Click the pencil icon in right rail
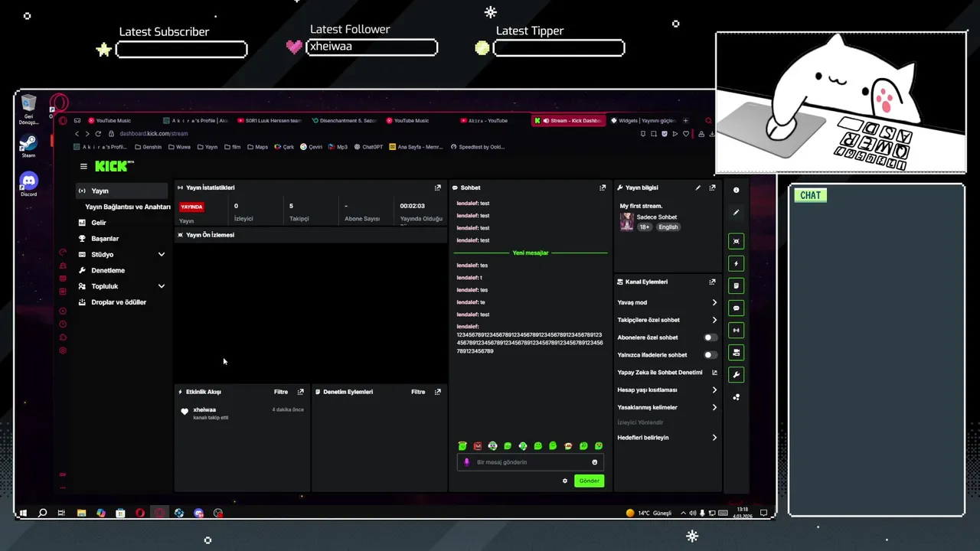This screenshot has height=551, width=980. coord(737,213)
